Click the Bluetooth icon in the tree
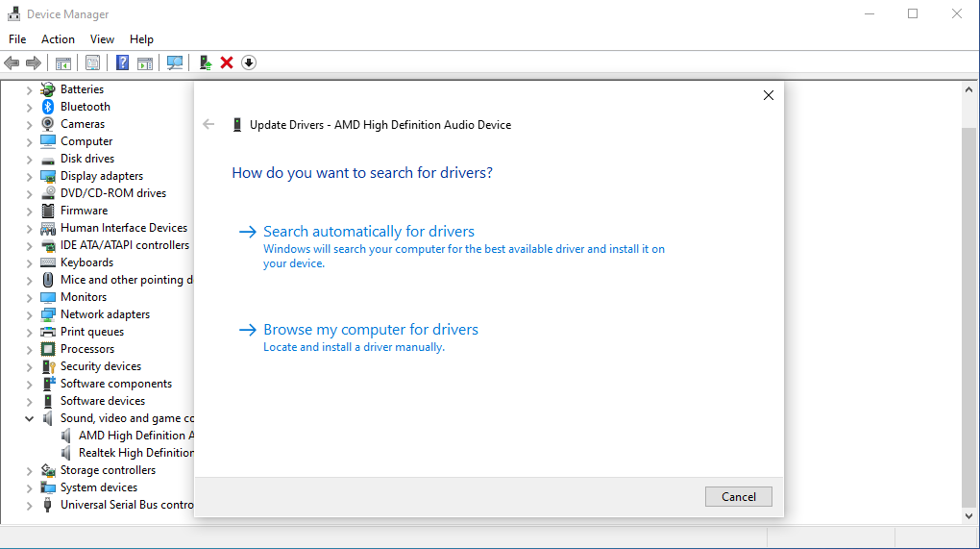Screen dimensions: 980x549 [x=47, y=107]
